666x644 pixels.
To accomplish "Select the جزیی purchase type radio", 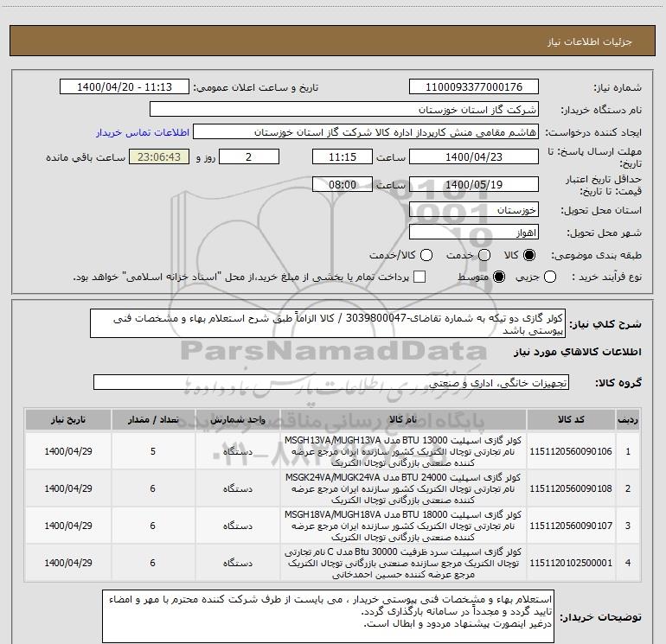I will point(550,277).
